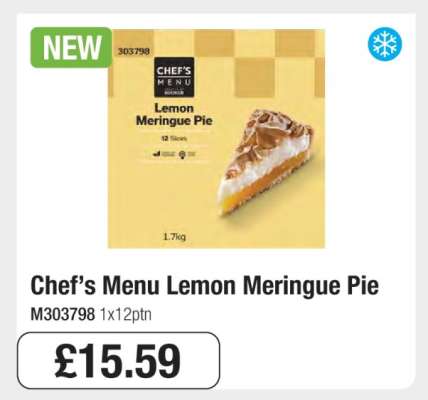The height and width of the screenshot is (400, 428).
Task: Click the Chef's Menu black logo on box
Action: [x=174, y=77]
